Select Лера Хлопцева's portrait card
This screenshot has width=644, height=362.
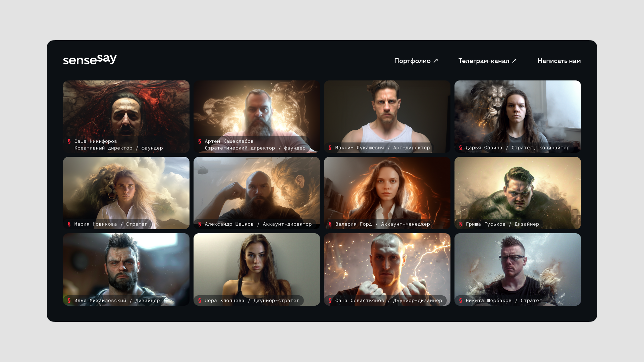point(257,269)
